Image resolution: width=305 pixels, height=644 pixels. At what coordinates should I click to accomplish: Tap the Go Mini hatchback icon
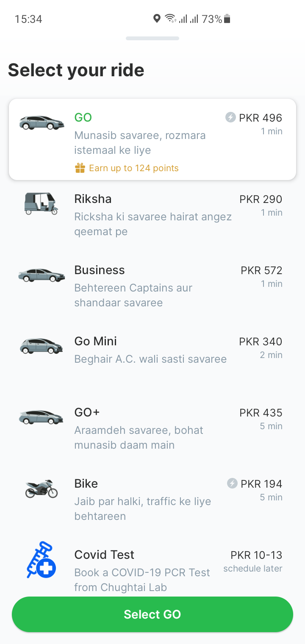pyautogui.click(x=42, y=346)
